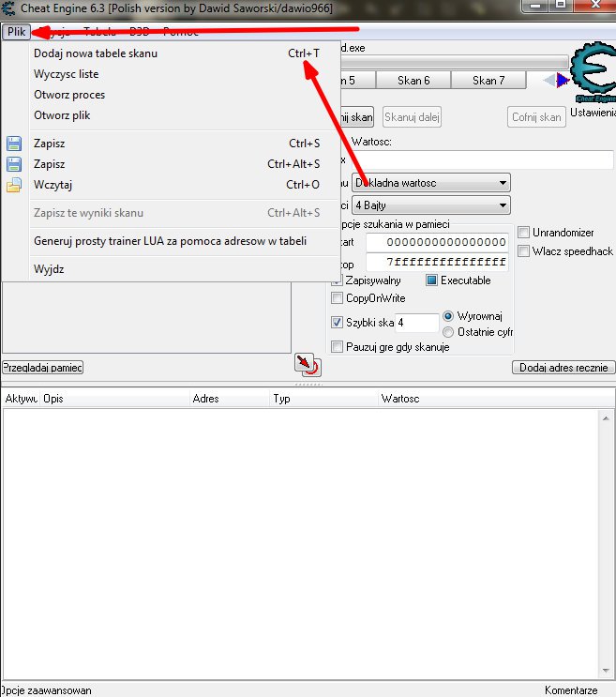Click the Cheat Engine logo icon

click(593, 71)
